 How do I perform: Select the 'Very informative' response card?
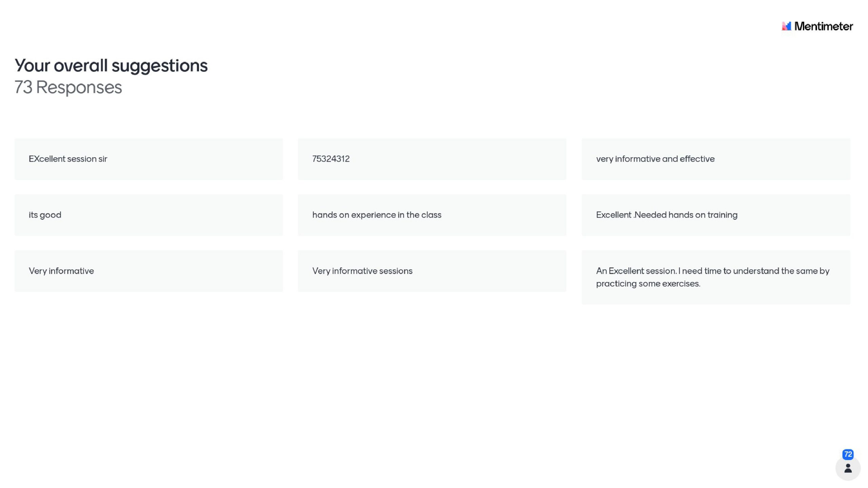(149, 271)
